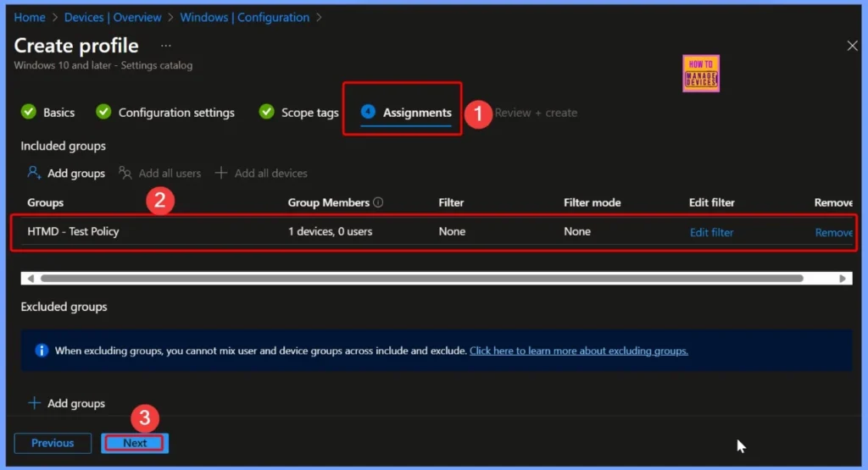Click the Add all users icon
Image resolution: width=868 pixels, height=470 pixels.
pos(125,173)
